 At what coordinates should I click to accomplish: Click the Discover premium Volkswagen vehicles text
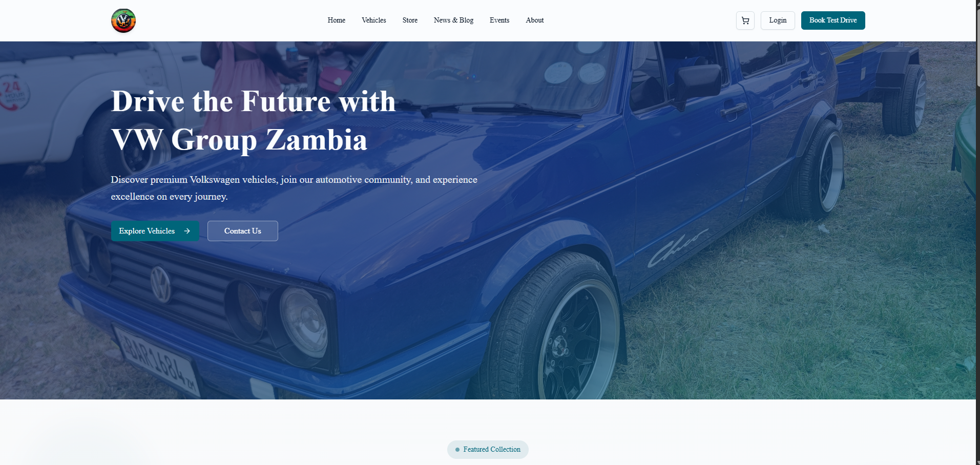coord(294,188)
